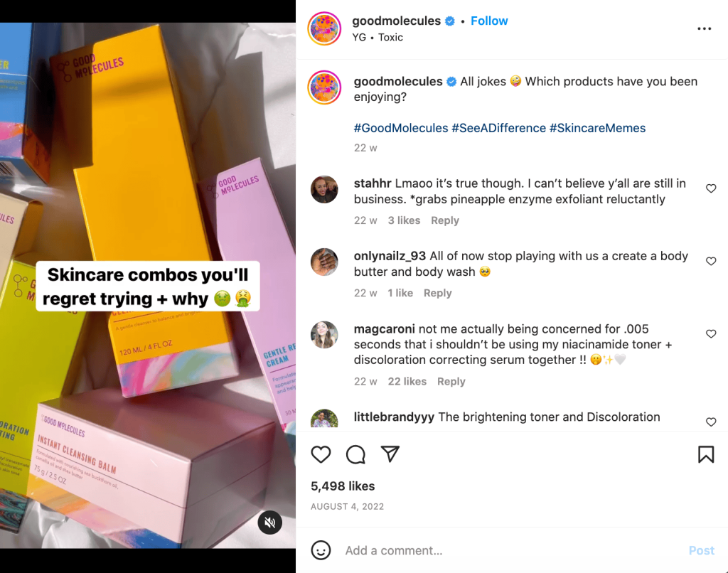The width and height of the screenshot is (728, 573).
Task: Open goodmolecules profile picture in the header
Action: coord(326,29)
